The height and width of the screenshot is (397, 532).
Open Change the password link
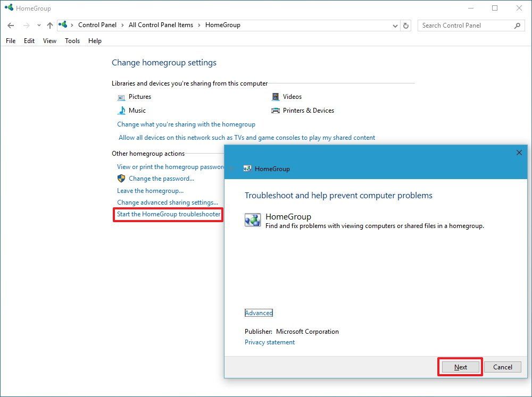[x=162, y=179]
